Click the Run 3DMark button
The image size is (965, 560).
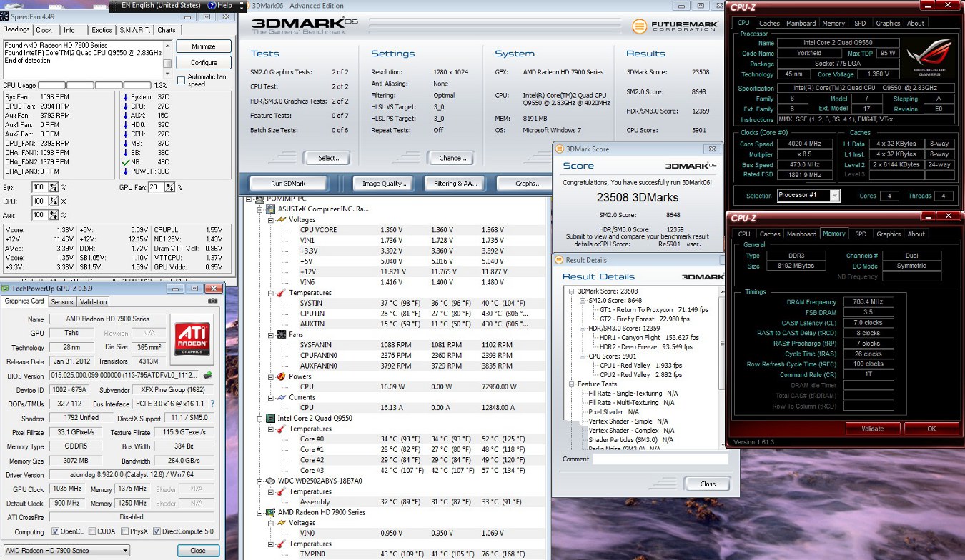(x=288, y=184)
